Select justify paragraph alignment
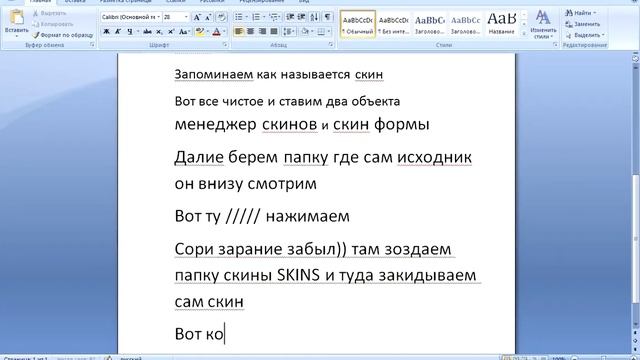The image size is (640, 360). pos(274,31)
